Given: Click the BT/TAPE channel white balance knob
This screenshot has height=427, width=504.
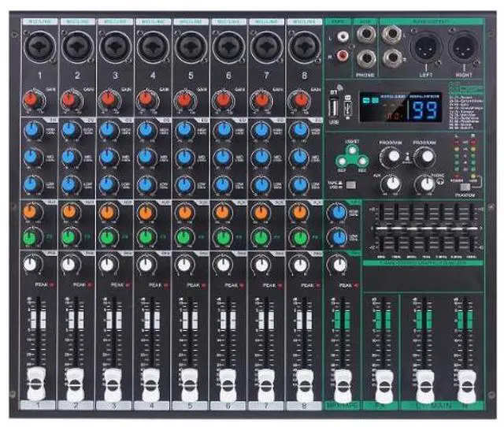Looking at the screenshot, I should [338, 265].
